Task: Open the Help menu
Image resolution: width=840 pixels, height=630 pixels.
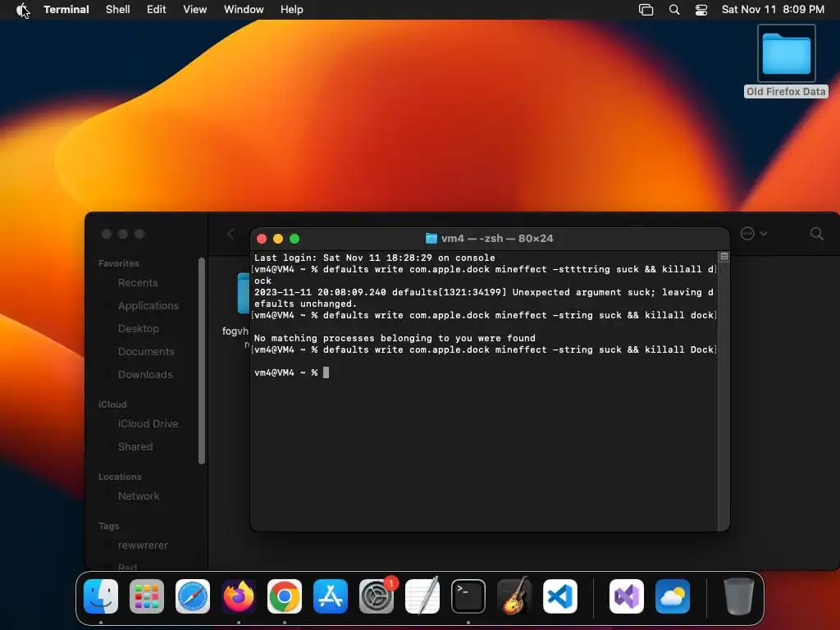Action: point(291,10)
